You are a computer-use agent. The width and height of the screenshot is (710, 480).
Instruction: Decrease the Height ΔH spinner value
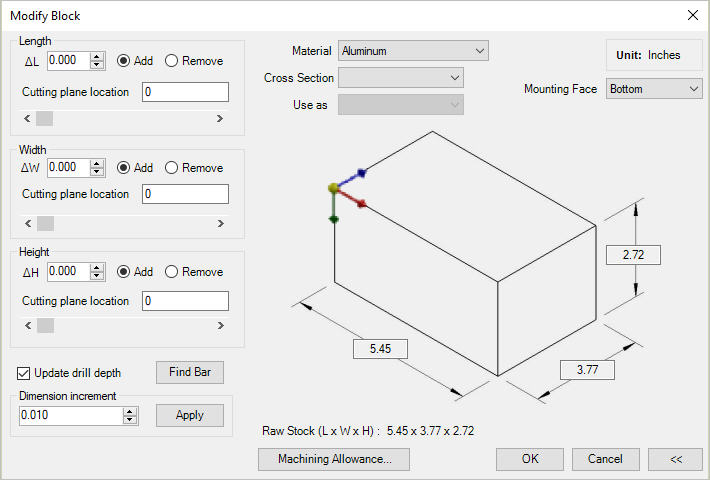(x=97, y=276)
